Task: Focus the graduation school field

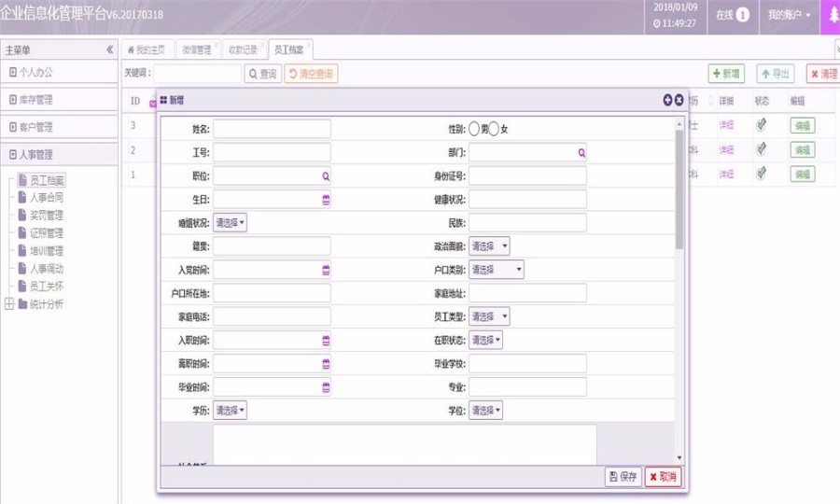Action: point(527,364)
